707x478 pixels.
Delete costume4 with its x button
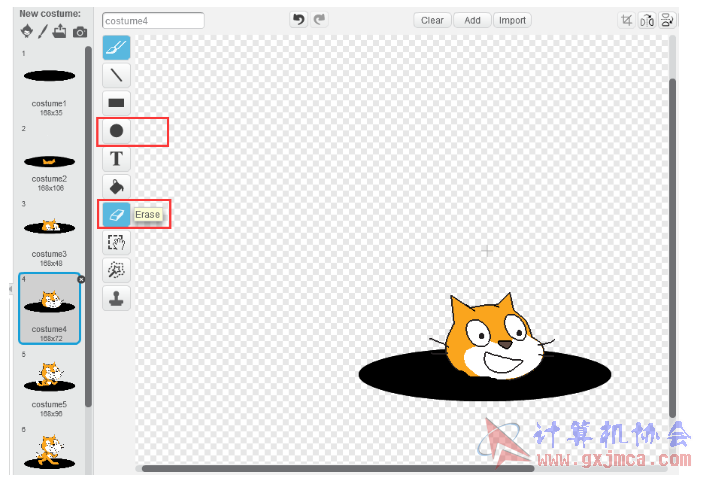click(x=81, y=280)
